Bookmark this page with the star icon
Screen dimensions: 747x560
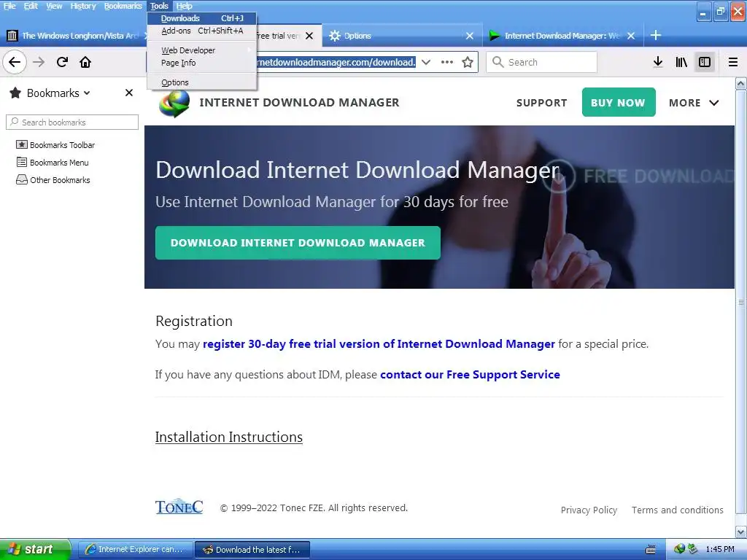[x=468, y=62]
